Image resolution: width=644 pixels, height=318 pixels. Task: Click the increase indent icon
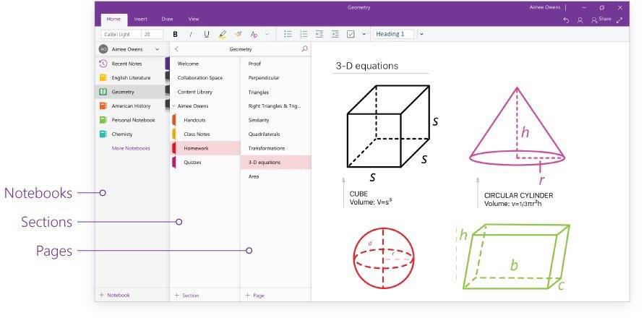pyautogui.click(x=335, y=34)
